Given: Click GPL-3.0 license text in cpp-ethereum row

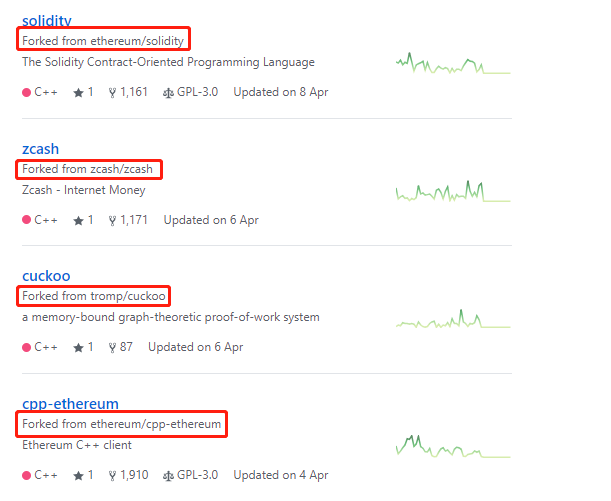Looking at the screenshot, I should point(198,475).
